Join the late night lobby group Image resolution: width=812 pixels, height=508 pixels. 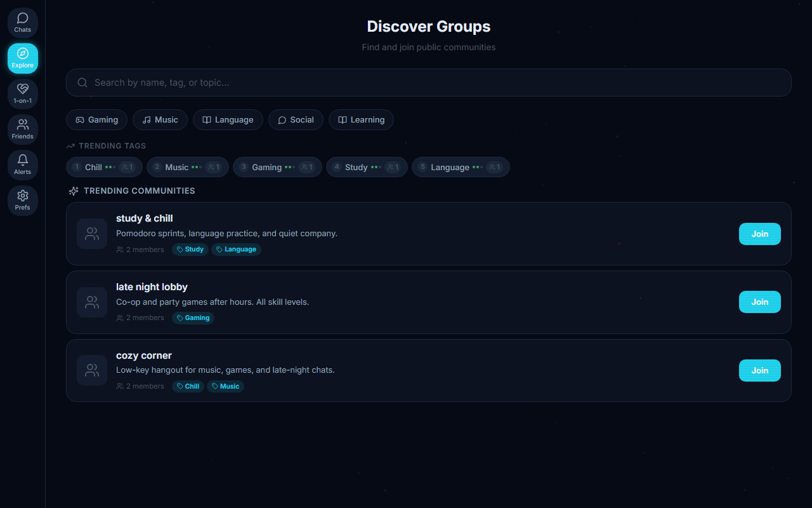coord(760,302)
